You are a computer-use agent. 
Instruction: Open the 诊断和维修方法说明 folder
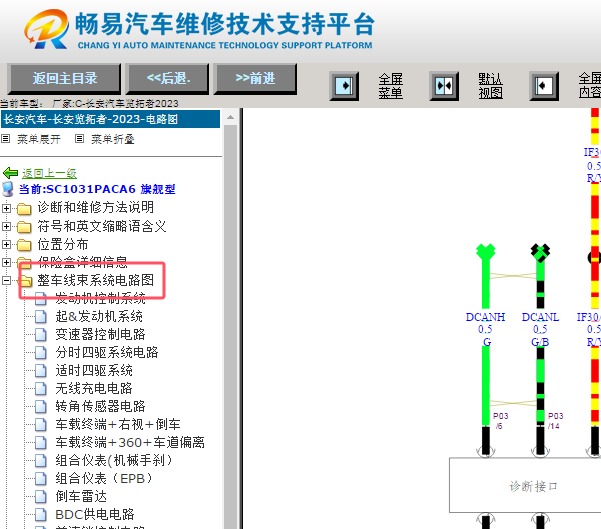click(x=95, y=207)
